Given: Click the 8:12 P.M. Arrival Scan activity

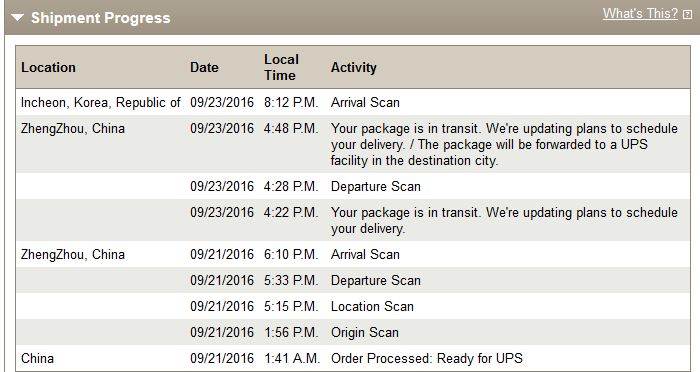Looking at the screenshot, I should coord(365,102).
